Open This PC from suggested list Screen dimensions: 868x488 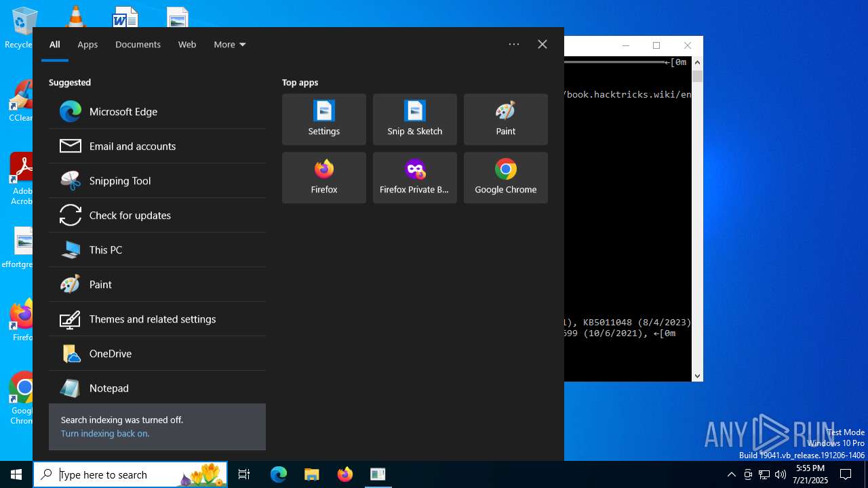pos(157,250)
